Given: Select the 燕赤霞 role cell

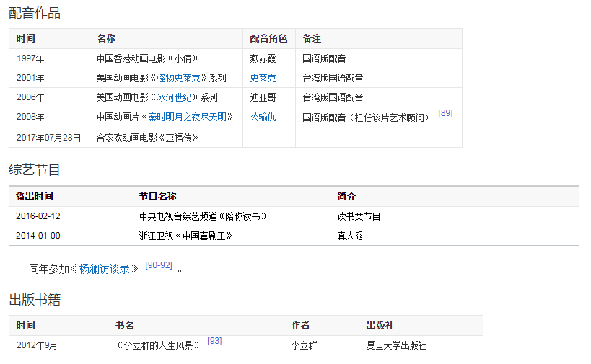Looking at the screenshot, I should [x=263, y=58].
